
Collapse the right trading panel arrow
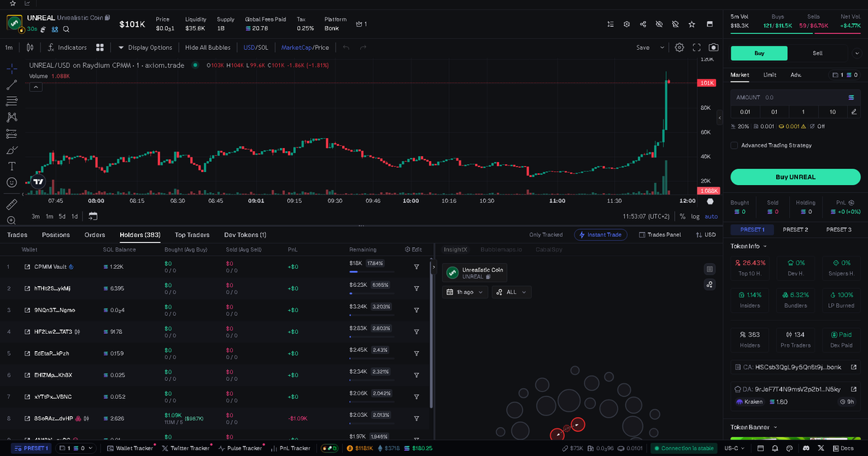click(720, 118)
